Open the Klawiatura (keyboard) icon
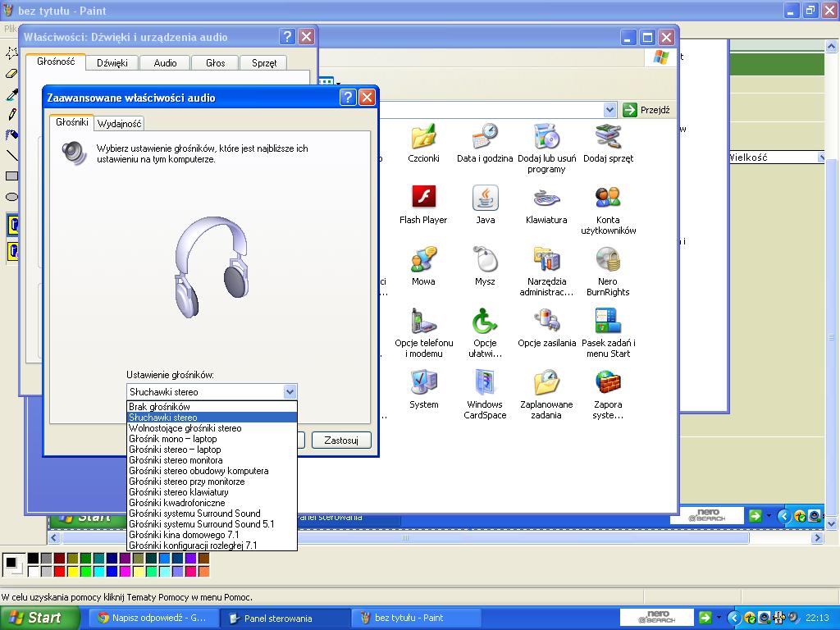 (546, 199)
